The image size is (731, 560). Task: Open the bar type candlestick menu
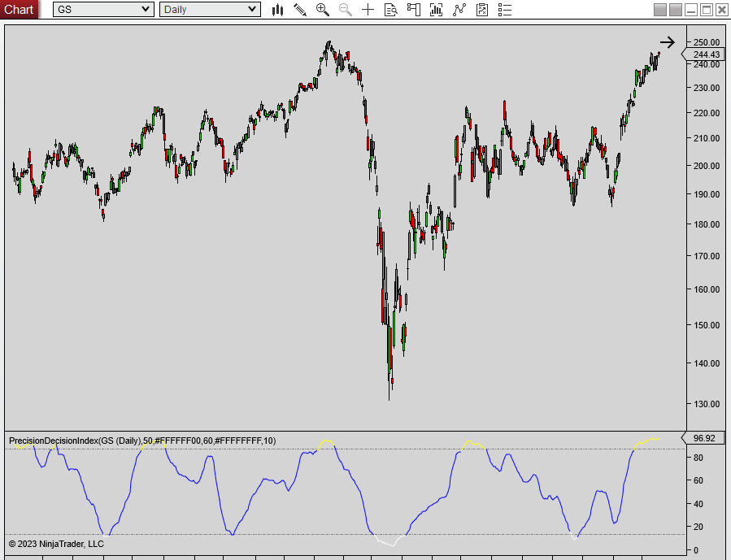coord(277,10)
